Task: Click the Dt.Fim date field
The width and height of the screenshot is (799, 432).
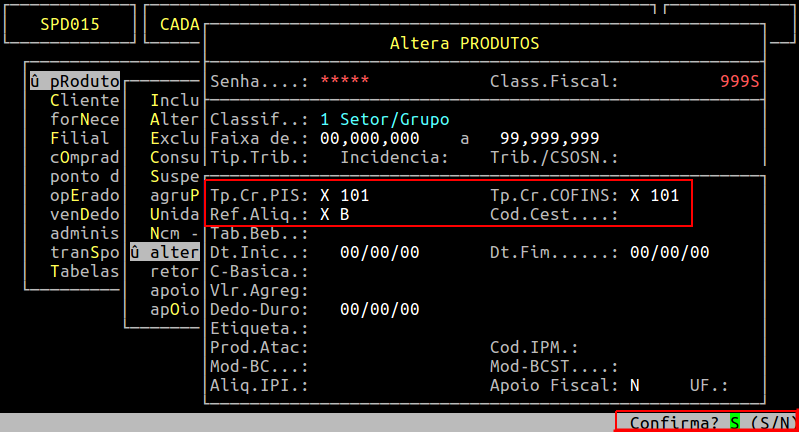Action: pos(669,252)
